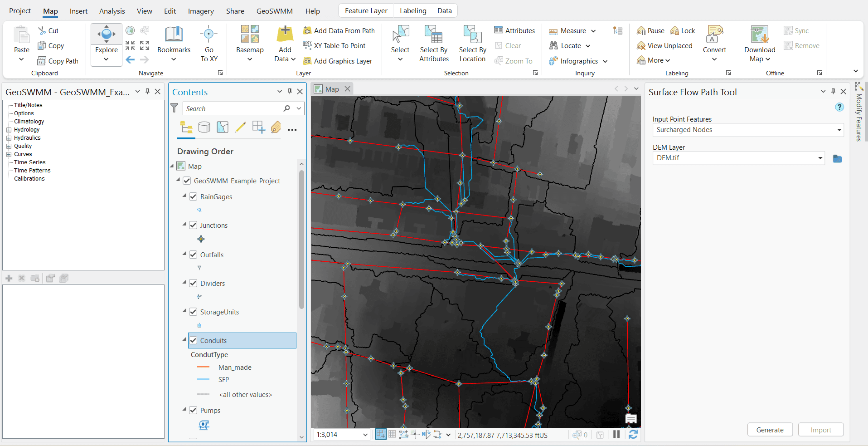Open the DEM Layer dropdown
Screen dimensions: 868x446
click(820, 158)
